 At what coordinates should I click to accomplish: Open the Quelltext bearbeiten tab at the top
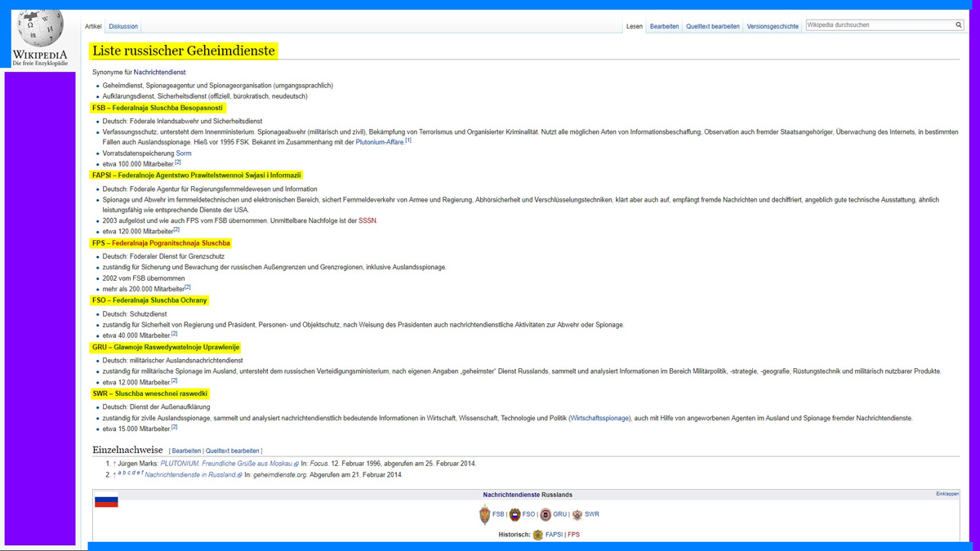coord(713,26)
